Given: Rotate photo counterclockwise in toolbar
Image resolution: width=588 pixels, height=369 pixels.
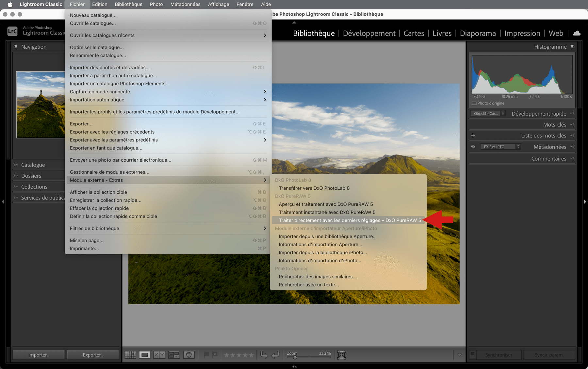Looking at the screenshot, I should (264, 355).
